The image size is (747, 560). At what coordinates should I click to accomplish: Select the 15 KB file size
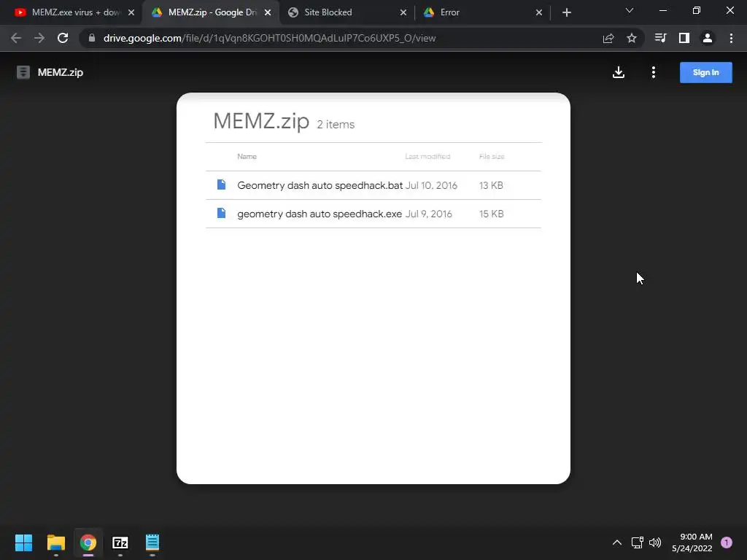click(x=491, y=214)
